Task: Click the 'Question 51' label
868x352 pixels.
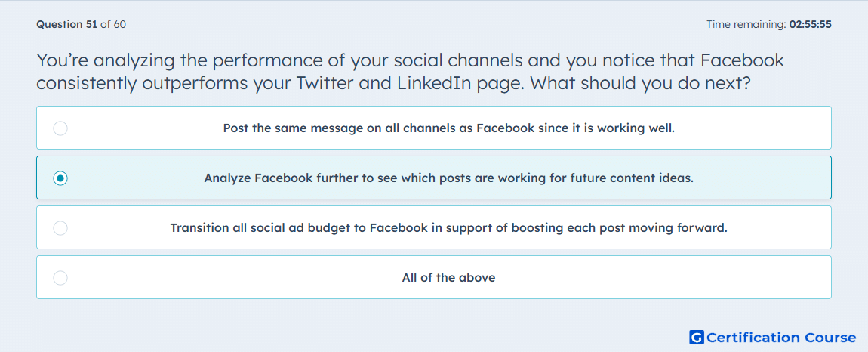Action: click(67, 24)
